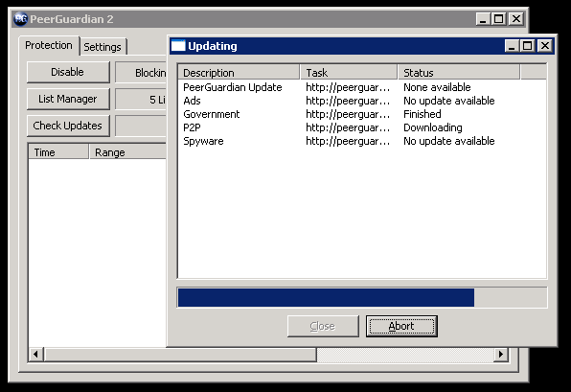Abort the update in progress
This screenshot has width=571, height=392.
401,326
